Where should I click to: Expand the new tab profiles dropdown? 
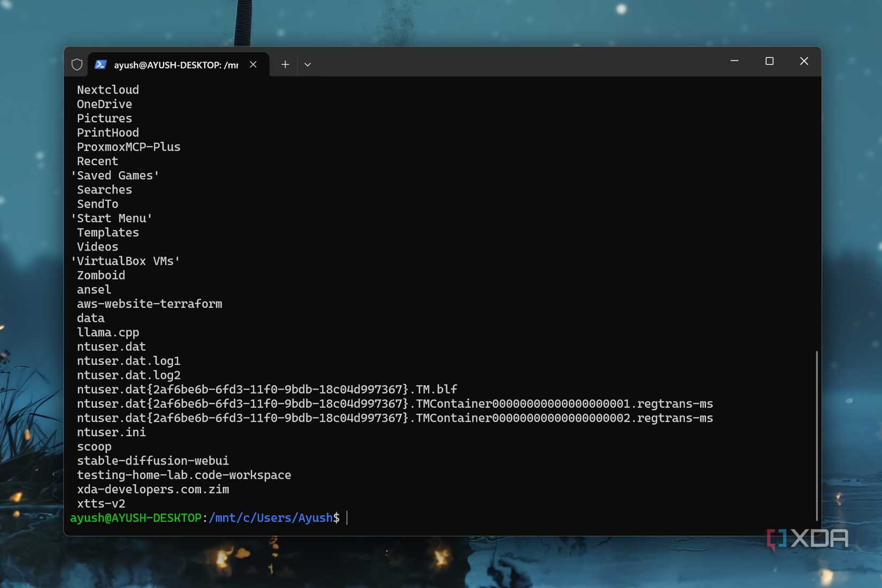coord(307,65)
